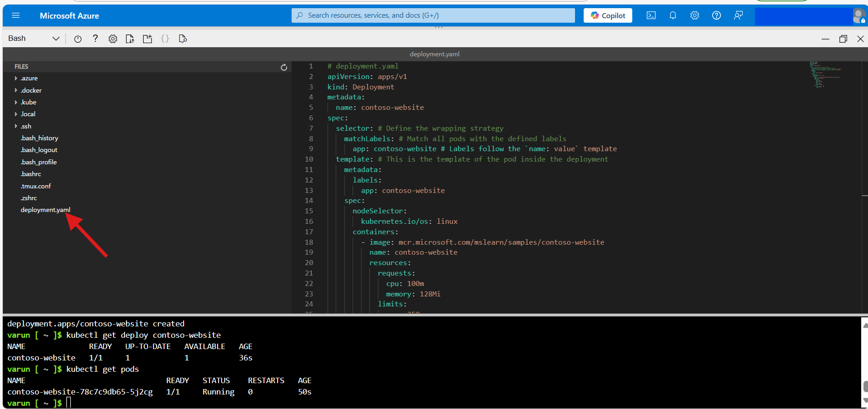Open the .bashrc file
The width and height of the screenshot is (868, 409).
30,174
